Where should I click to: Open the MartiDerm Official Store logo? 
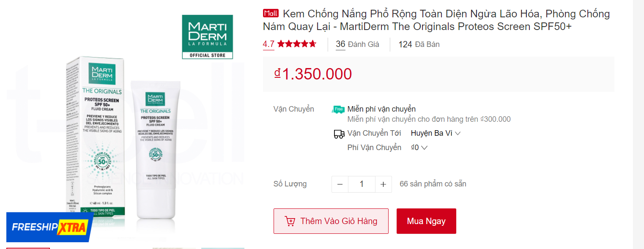point(207,37)
